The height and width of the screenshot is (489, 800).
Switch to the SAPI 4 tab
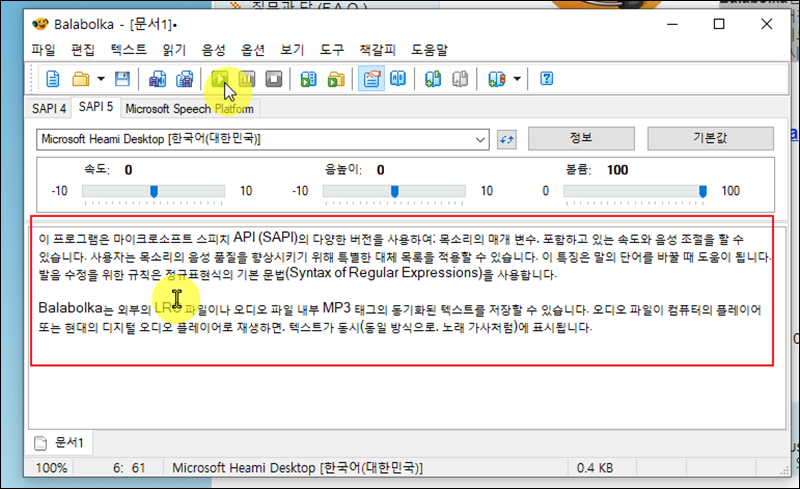point(49,109)
